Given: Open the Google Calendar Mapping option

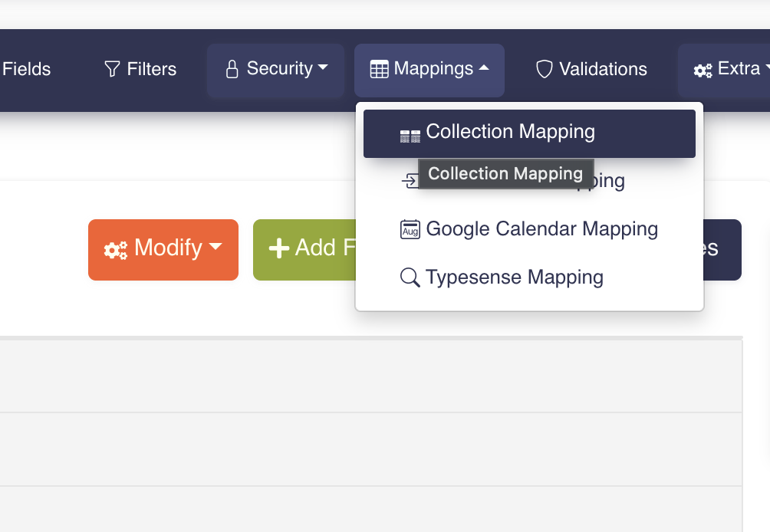Looking at the screenshot, I should [541, 229].
